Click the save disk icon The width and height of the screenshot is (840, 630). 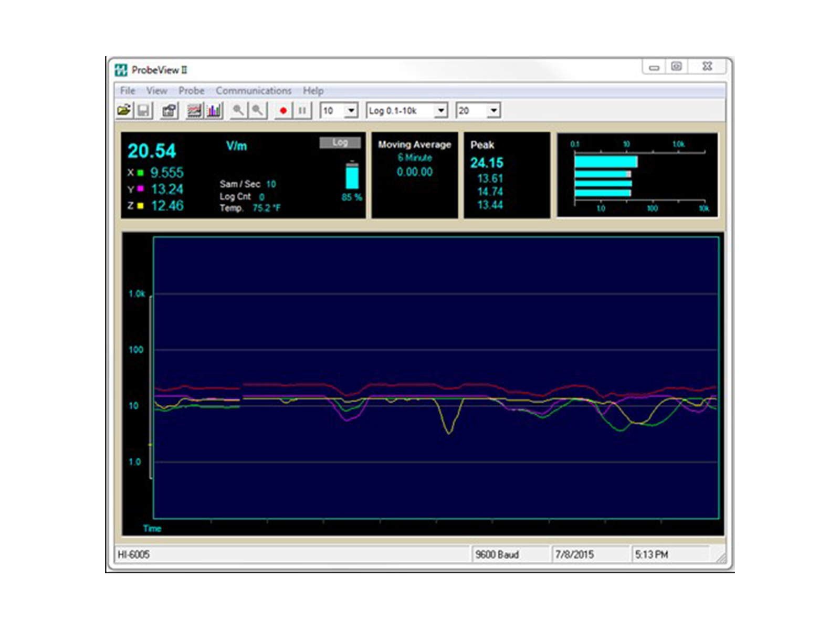(143, 110)
